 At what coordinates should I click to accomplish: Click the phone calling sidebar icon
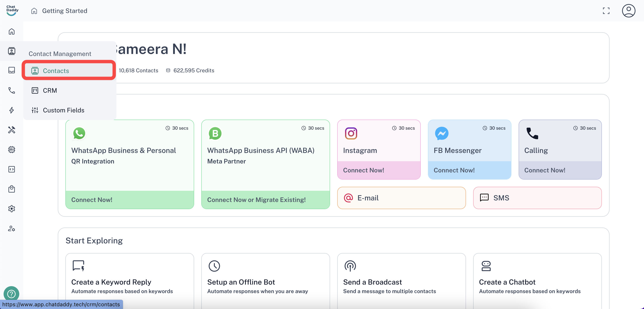[x=11, y=90]
